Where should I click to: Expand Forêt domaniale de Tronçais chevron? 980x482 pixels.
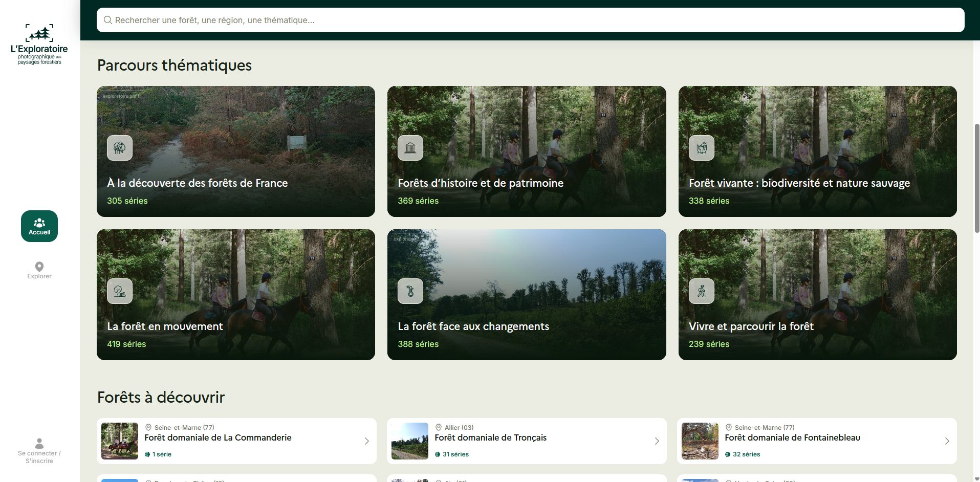657,441
